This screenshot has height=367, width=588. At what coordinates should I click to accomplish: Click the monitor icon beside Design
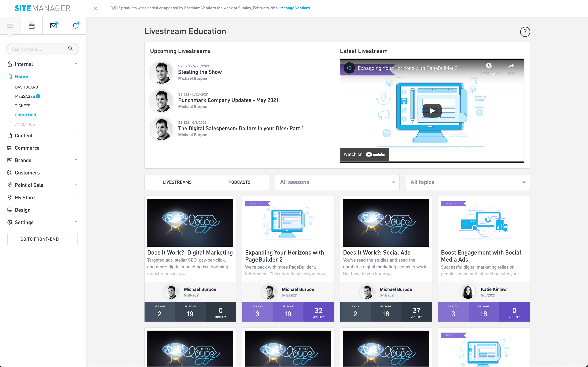pos(10,210)
